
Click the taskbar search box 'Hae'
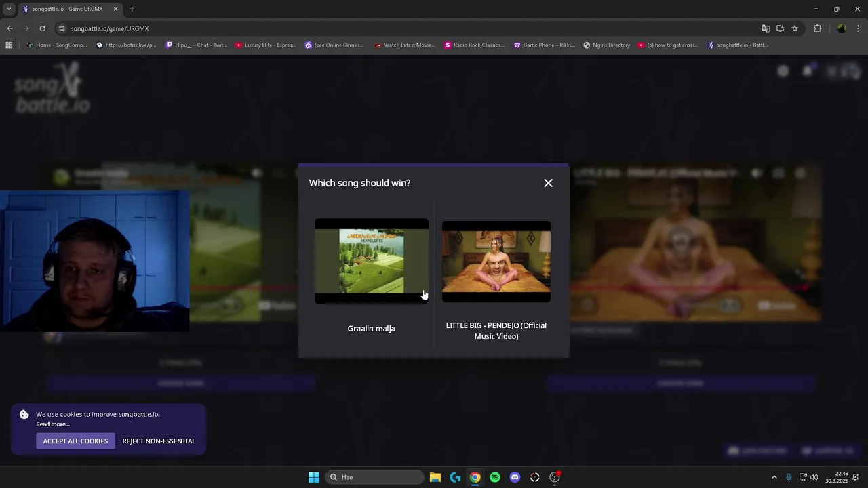[374, 477]
